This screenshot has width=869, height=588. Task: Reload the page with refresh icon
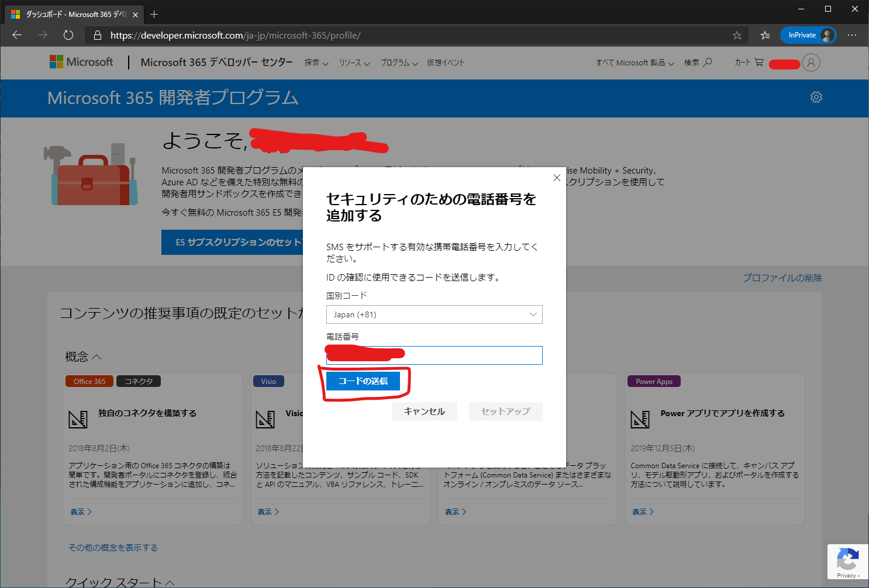click(68, 35)
